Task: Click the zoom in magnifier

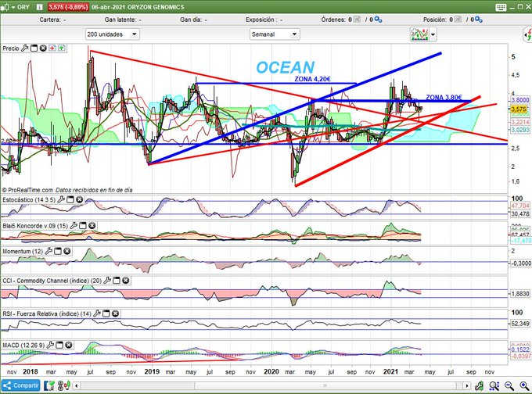Action: pyautogui.click(x=524, y=385)
